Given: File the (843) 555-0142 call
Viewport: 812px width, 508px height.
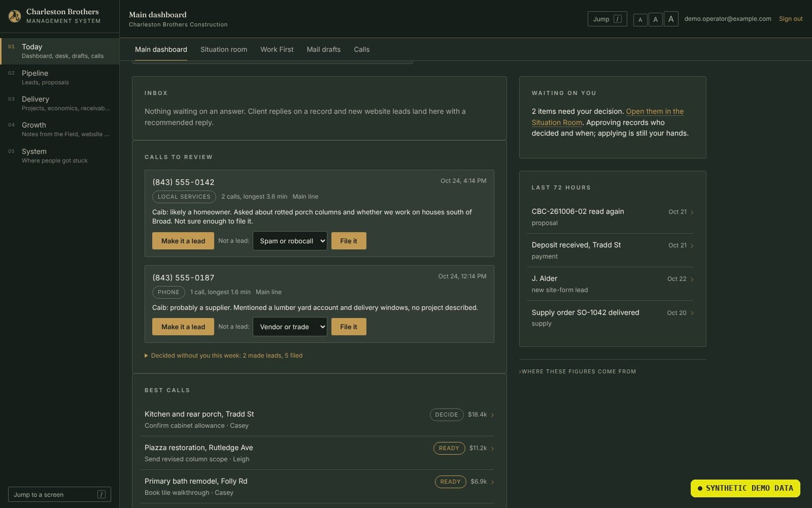Looking at the screenshot, I should coord(349,241).
